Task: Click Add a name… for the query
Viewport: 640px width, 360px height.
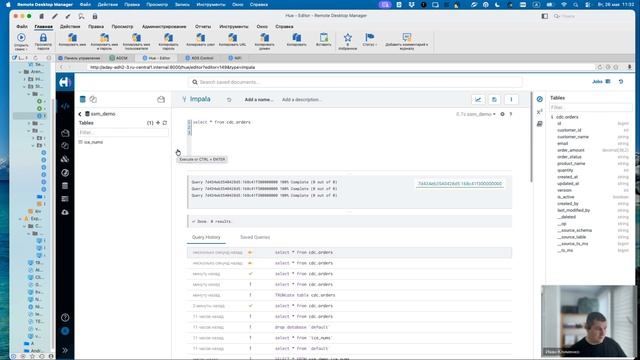Action: 259,100
